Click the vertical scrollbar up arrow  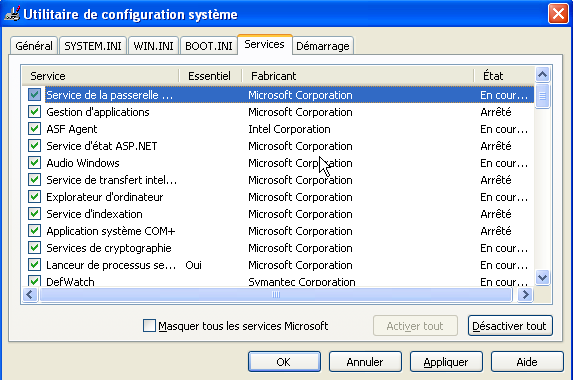pos(542,75)
